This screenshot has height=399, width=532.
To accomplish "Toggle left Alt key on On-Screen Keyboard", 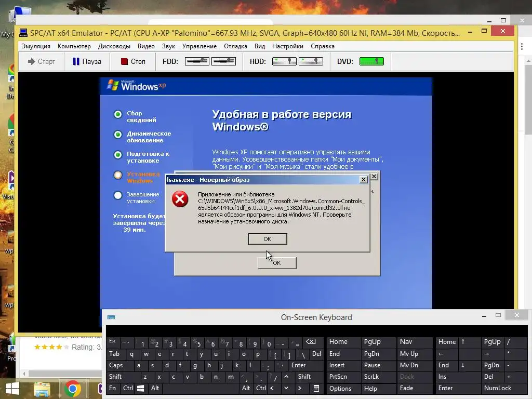I will (x=155, y=388).
